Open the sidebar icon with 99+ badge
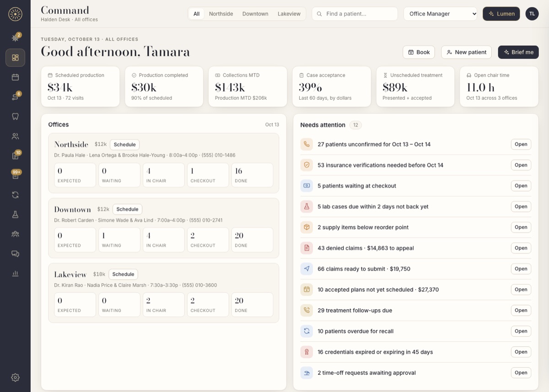 [15, 175]
